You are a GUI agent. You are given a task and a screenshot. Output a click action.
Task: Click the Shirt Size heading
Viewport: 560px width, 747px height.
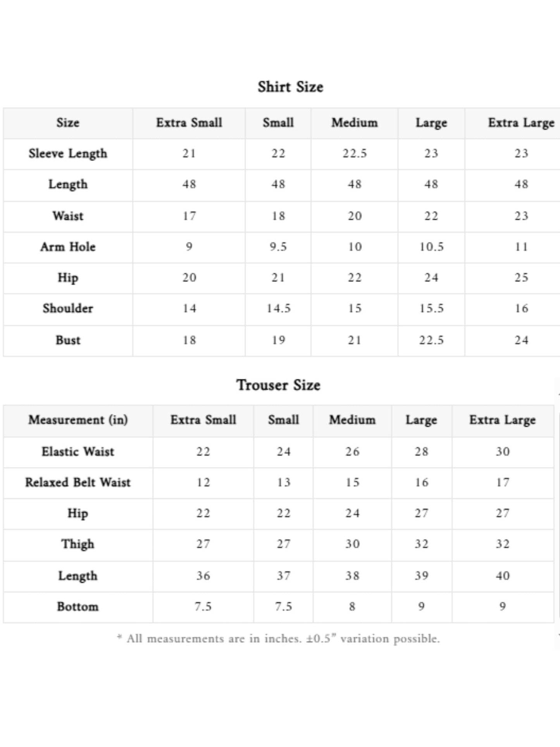click(x=290, y=86)
